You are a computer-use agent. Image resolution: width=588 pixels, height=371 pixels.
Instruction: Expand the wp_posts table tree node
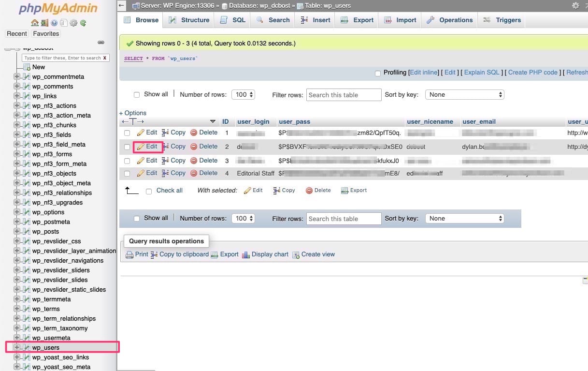point(17,231)
